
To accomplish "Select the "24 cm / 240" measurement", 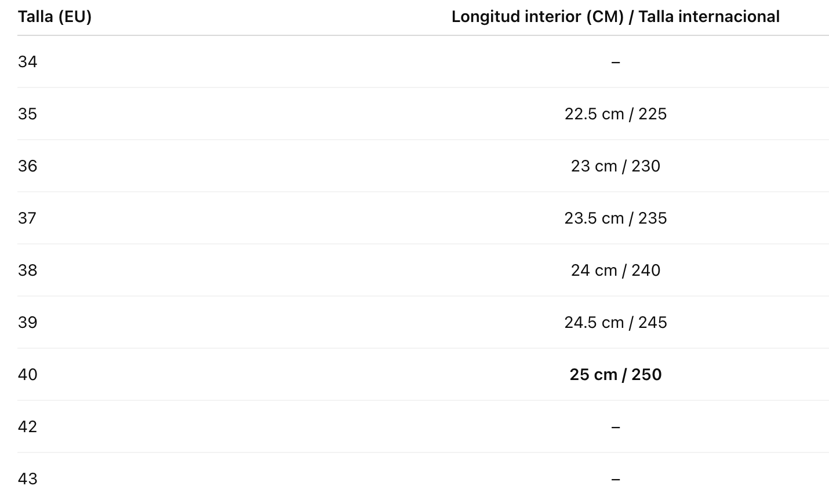I will 615,271.
